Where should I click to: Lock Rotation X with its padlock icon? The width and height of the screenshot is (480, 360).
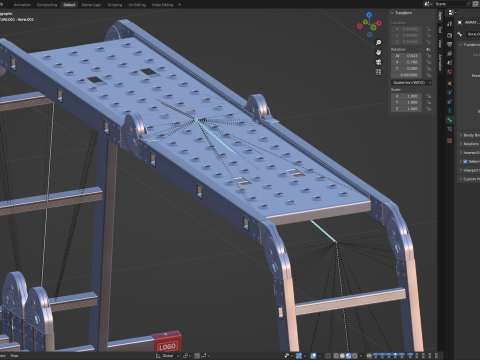pyautogui.click(x=428, y=62)
